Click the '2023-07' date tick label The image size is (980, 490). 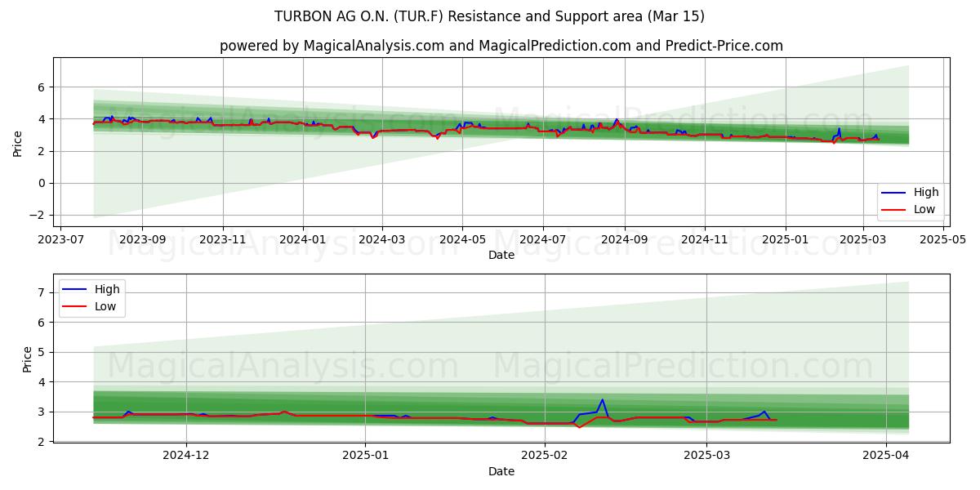pos(62,240)
